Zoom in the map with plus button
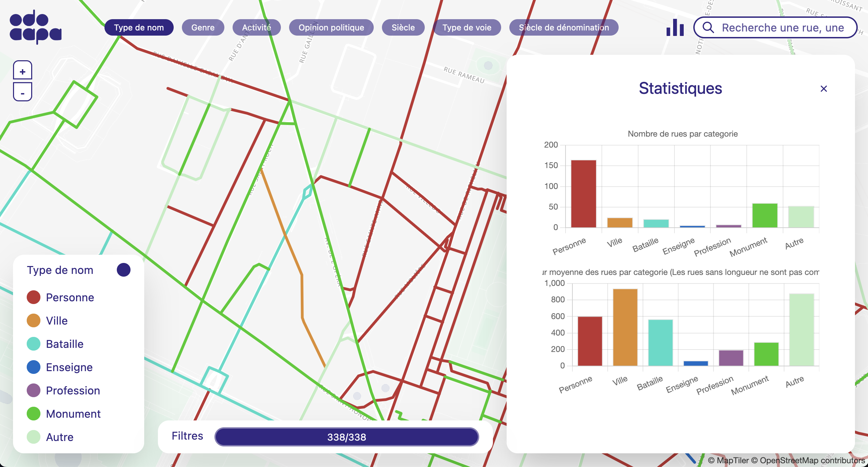 (23, 71)
